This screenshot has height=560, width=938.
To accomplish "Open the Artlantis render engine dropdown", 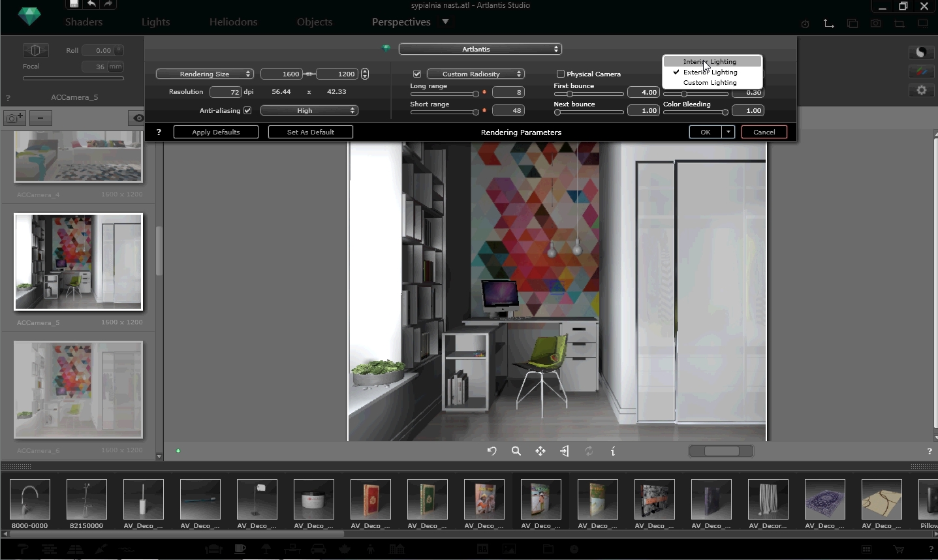I will coord(480,49).
